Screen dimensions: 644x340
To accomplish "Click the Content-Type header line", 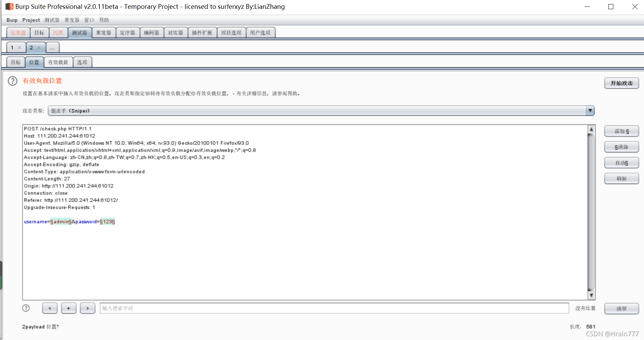I will pos(84,172).
